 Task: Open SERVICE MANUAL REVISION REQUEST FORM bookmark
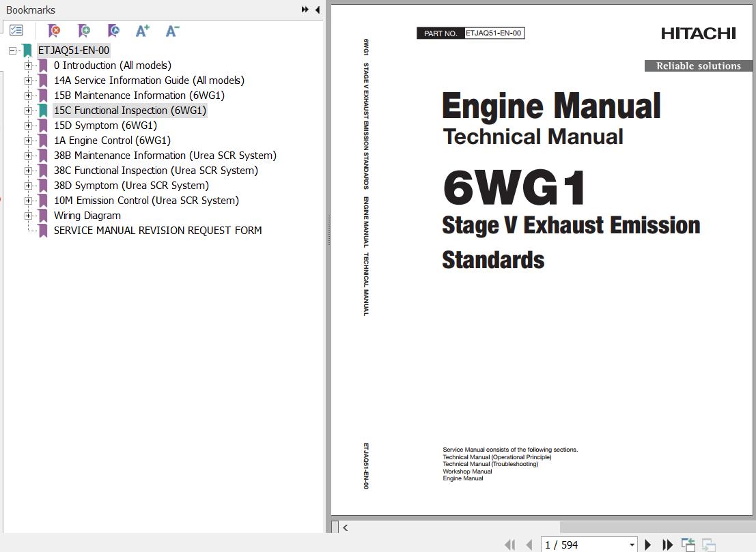(158, 230)
